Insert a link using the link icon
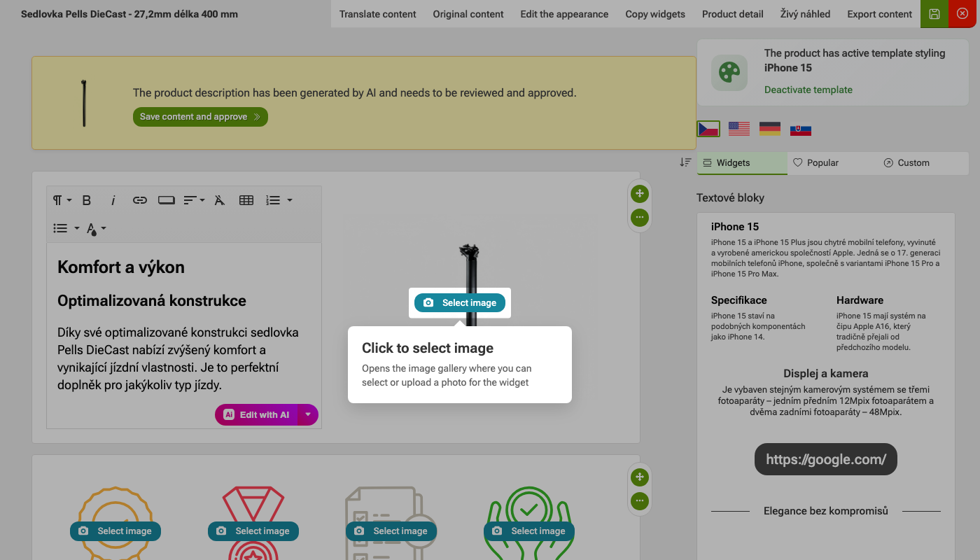The height and width of the screenshot is (560, 980). (x=140, y=200)
